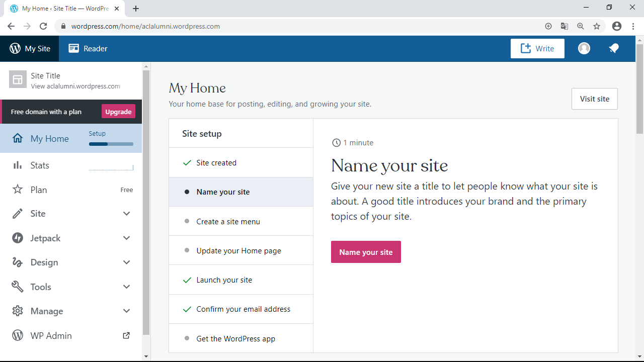Screen dimensions: 644x362
Task: Select the Site created checklist step
Action: pos(216,163)
